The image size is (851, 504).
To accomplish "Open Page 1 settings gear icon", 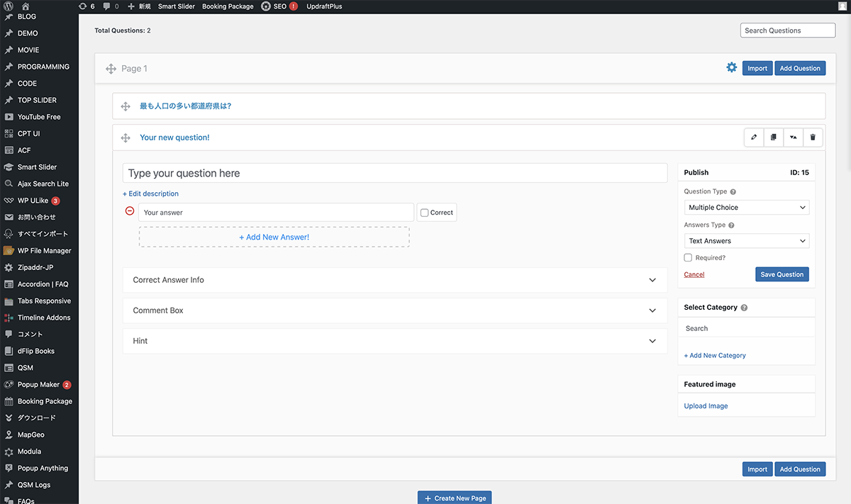I will pyautogui.click(x=731, y=67).
